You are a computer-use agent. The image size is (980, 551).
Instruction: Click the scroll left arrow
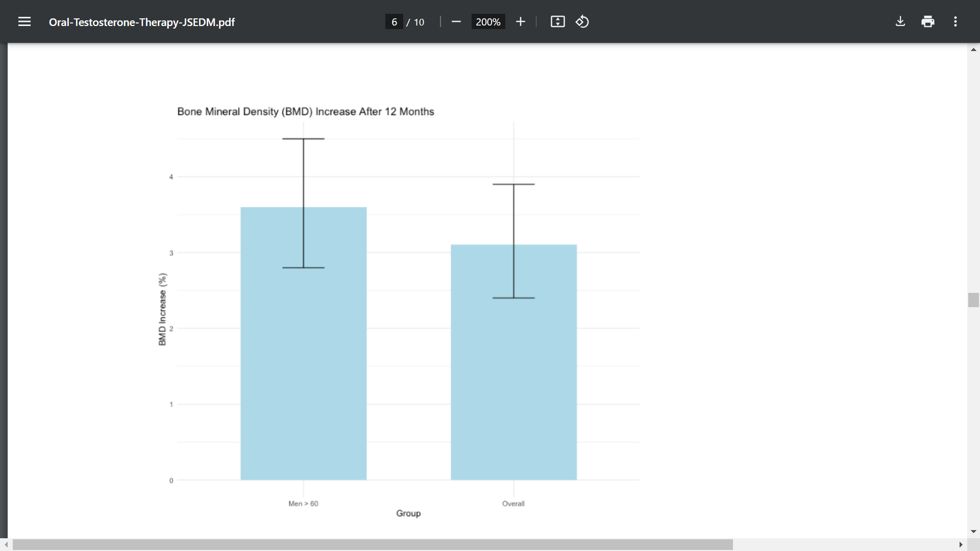(6, 545)
